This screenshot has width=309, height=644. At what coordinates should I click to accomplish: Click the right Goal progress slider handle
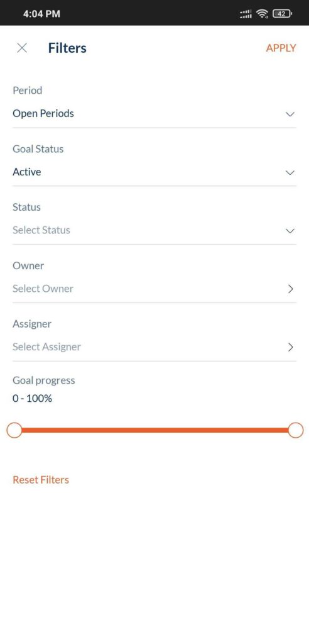(x=295, y=430)
